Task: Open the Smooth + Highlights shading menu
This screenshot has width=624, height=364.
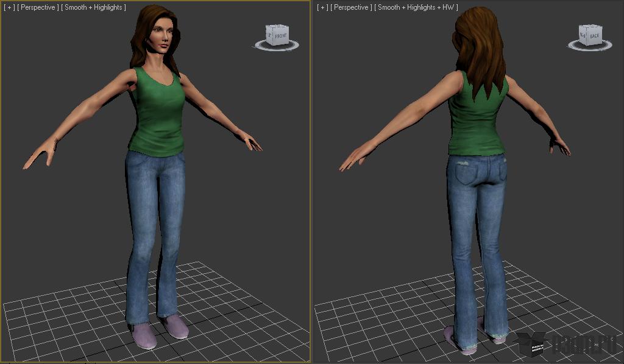Action: click(x=94, y=7)
